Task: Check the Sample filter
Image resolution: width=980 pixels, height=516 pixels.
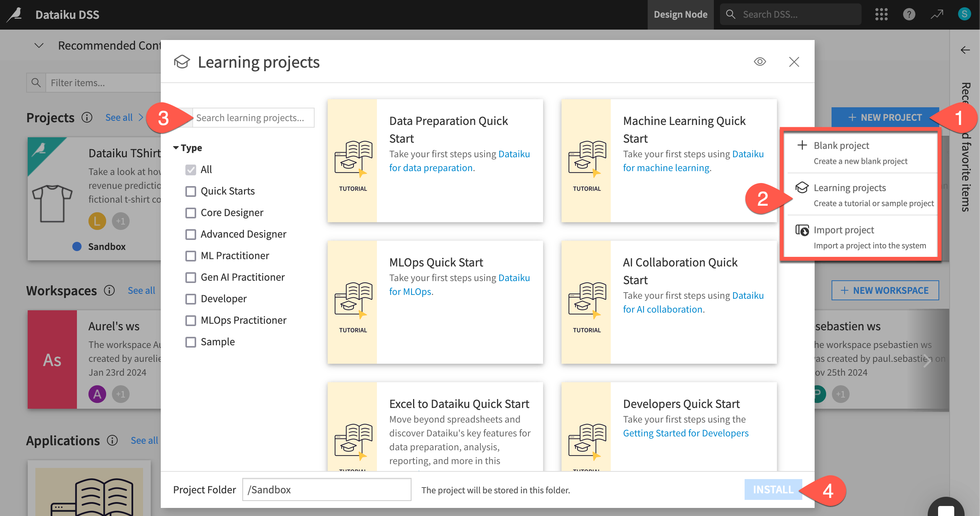Action: (191, 342)
